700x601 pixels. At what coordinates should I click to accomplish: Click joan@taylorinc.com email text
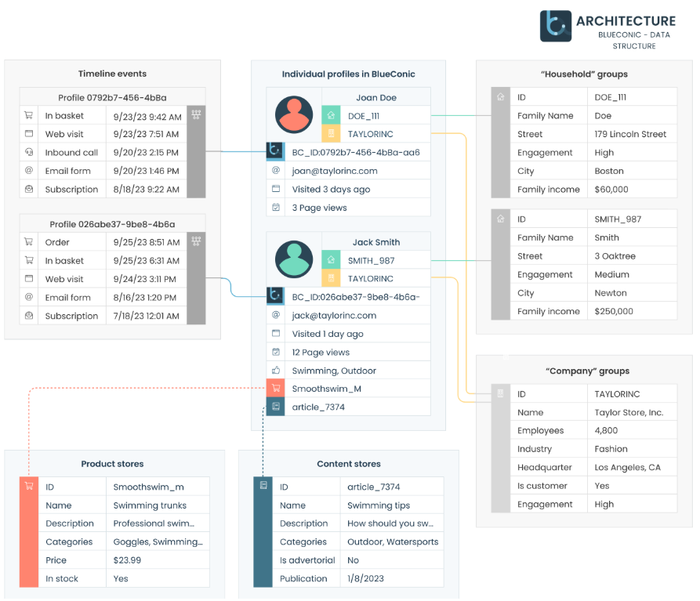coord(335,171)
